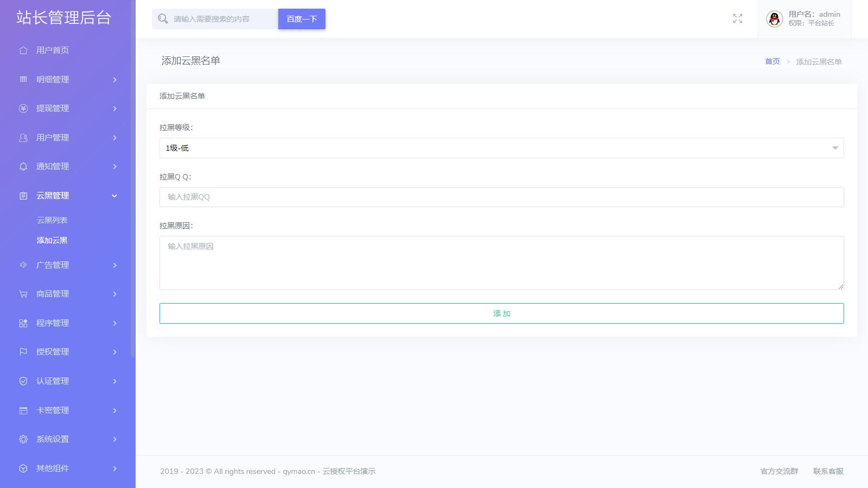Follow the 首页 breadcrumb link
Image resolution: width=868 pixels, height=488 pixels.
pos(772,62)
